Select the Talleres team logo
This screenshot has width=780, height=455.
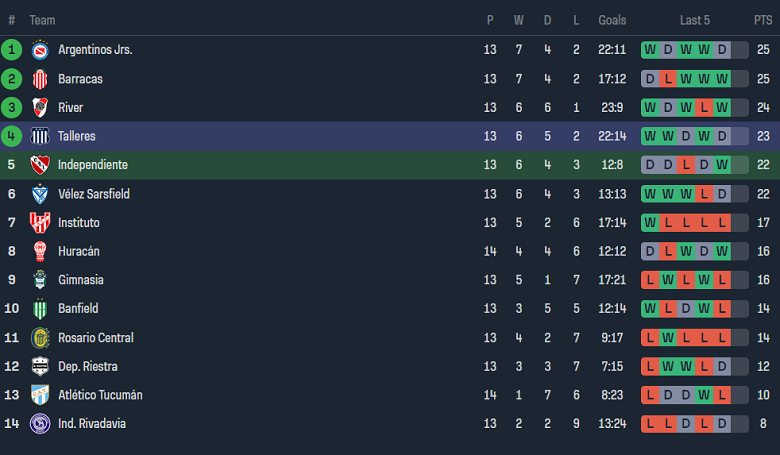pyautogui.click(x=40, y=136)
